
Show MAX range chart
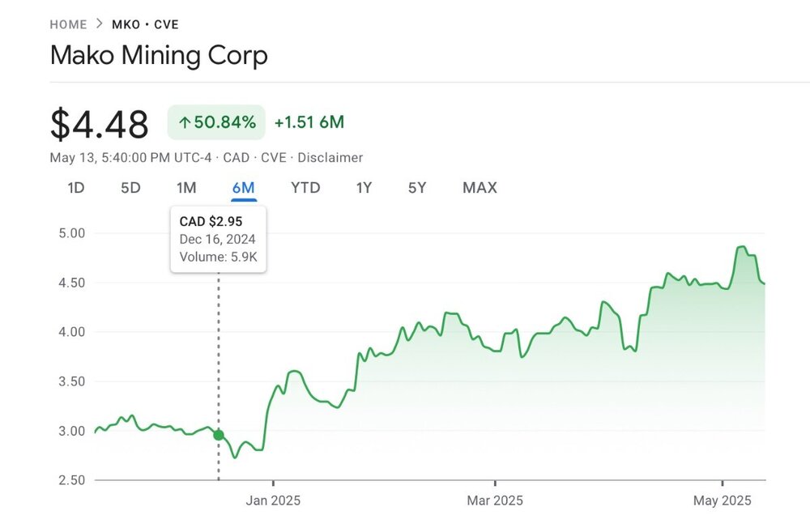tap(480, 188)
